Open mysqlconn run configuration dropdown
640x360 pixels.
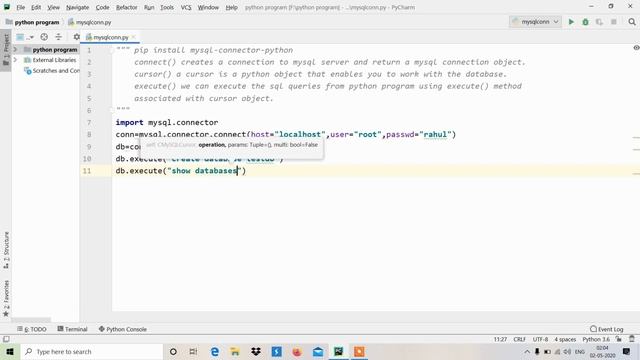click(x=536, y=22)
